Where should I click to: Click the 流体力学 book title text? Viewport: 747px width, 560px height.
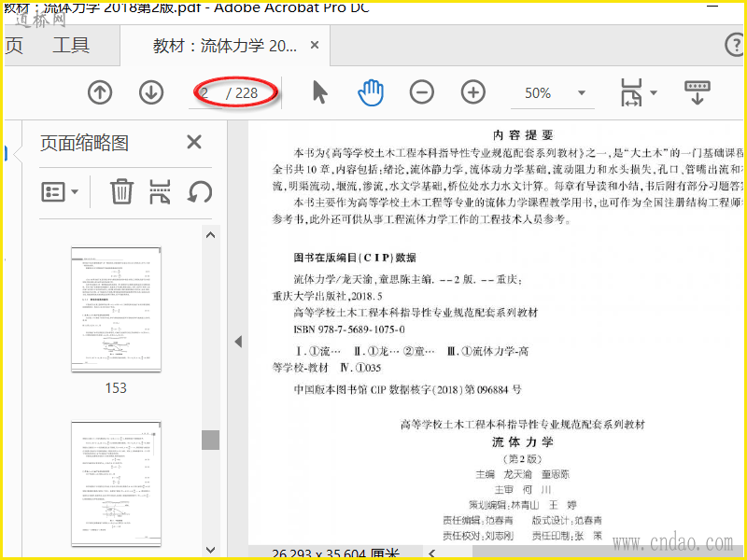click(x=522, y=441)
